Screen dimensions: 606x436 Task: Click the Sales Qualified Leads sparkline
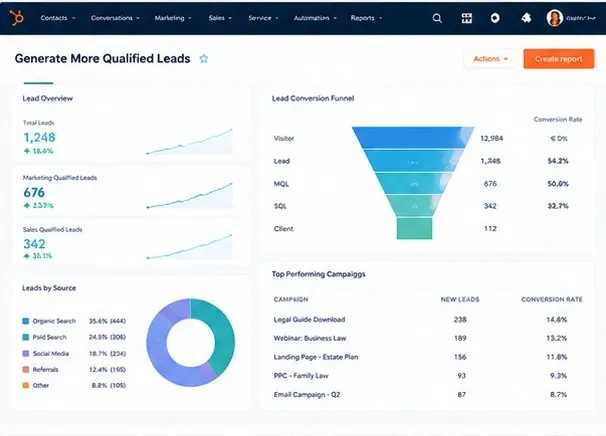(x=190, y=246)
